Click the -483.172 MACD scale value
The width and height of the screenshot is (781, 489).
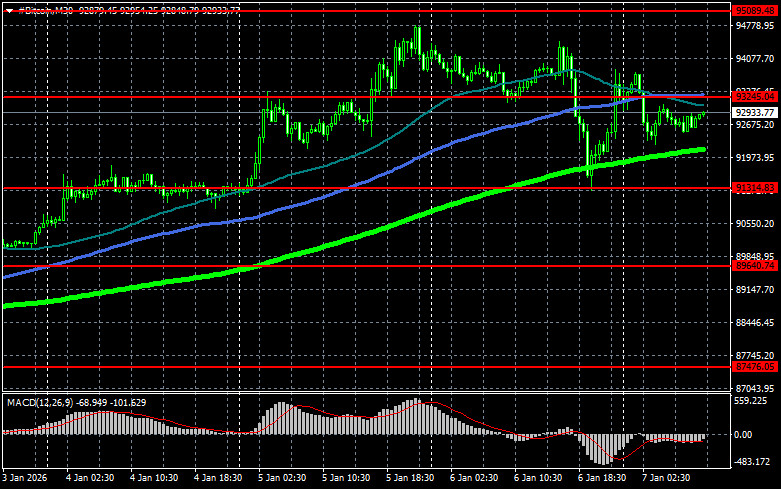(752, 462)
